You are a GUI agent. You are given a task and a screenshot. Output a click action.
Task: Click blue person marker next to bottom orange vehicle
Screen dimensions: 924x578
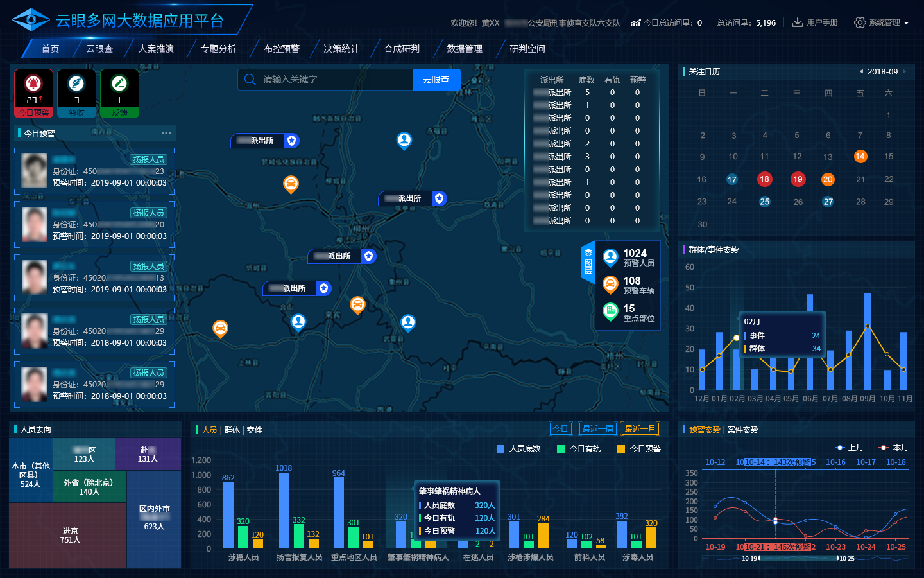point(298,322)
